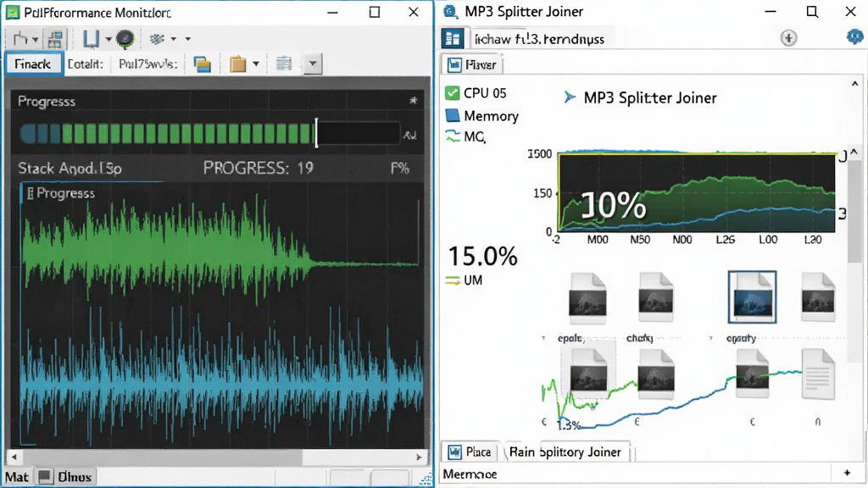Toggle the CPU 05 checkbox
Image resolution: width=868 pixels, height=488 pixels.
pyautogui.click(x=453, y=93)
